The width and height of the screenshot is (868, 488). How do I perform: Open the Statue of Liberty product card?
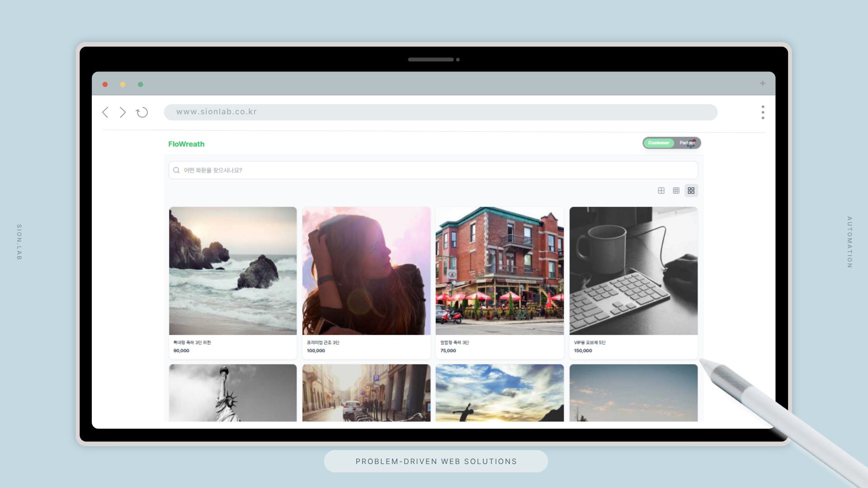click(233, 393)
